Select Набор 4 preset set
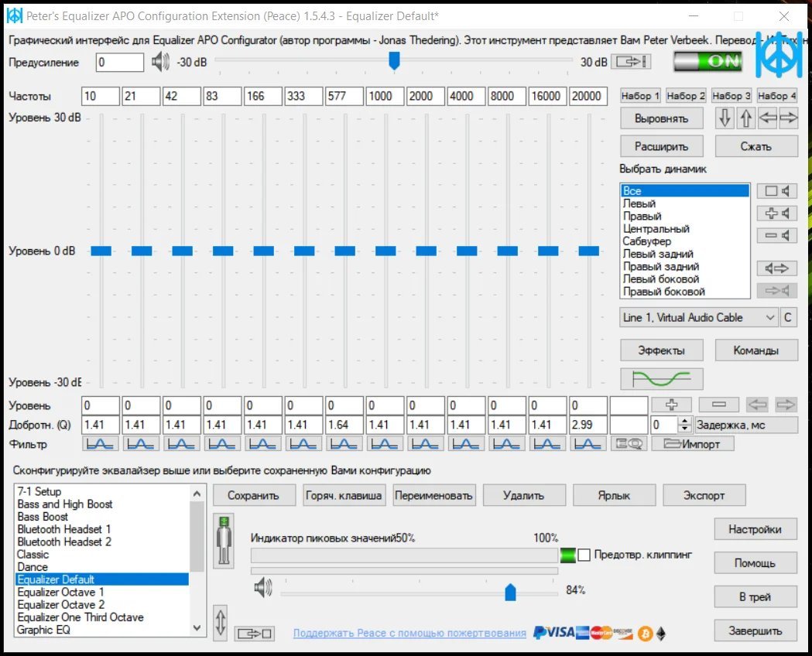 (x=777, y=96)
